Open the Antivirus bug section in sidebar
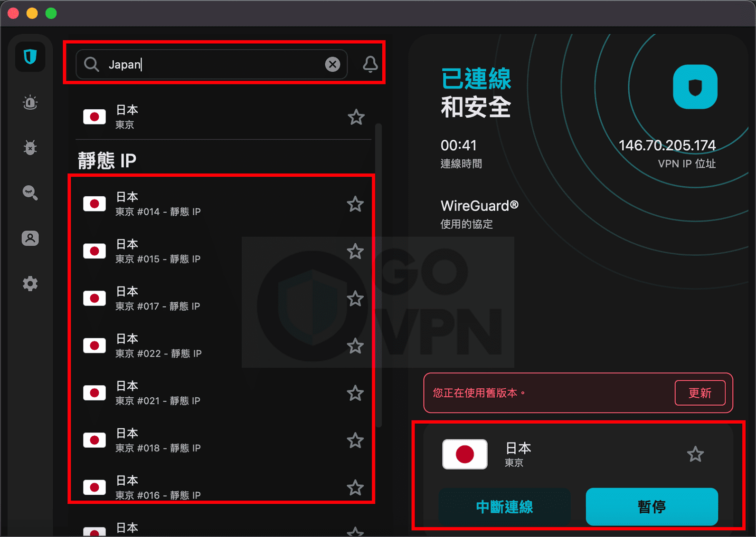This screenshot has height=537, width=756. pos(30,148)
